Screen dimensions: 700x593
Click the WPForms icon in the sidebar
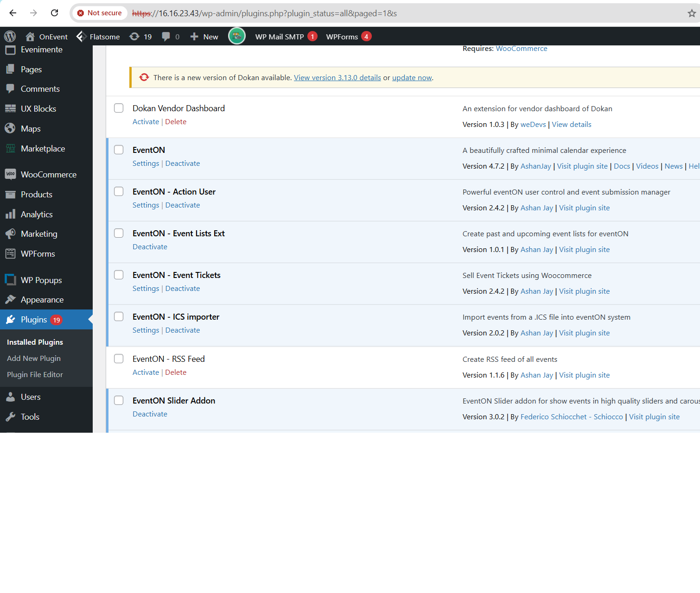click(x=10, y=254)
